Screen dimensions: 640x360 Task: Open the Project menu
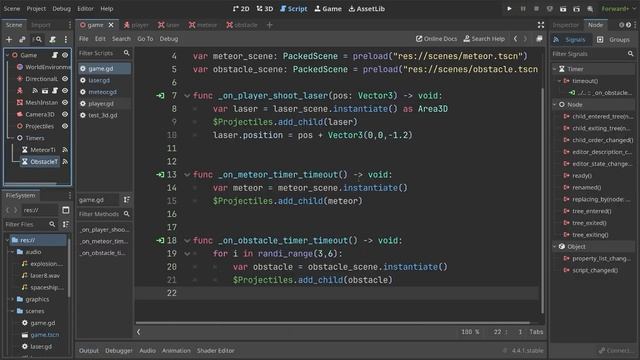pyautogui.click(x=36, y=9)
